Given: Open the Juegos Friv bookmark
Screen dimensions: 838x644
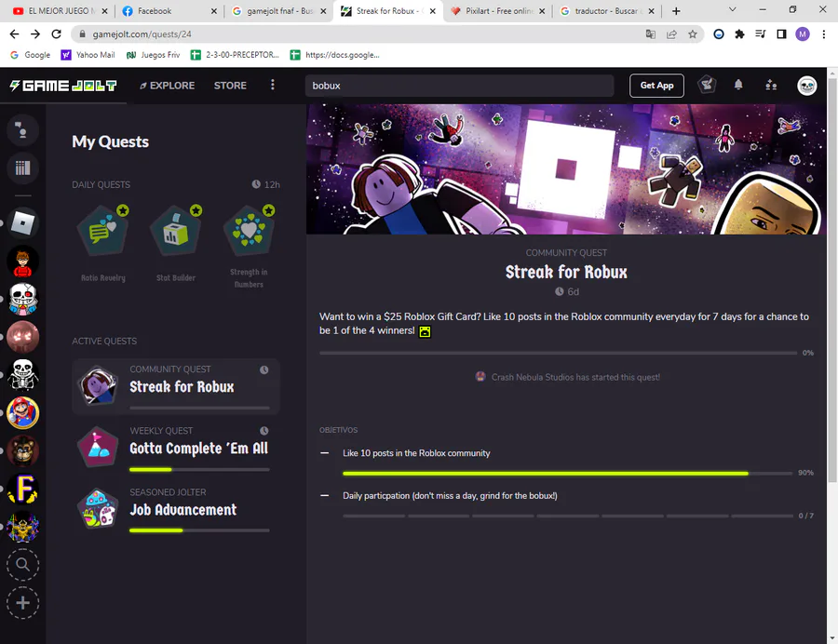Looking at the screenshot, I should coord(154,55).
